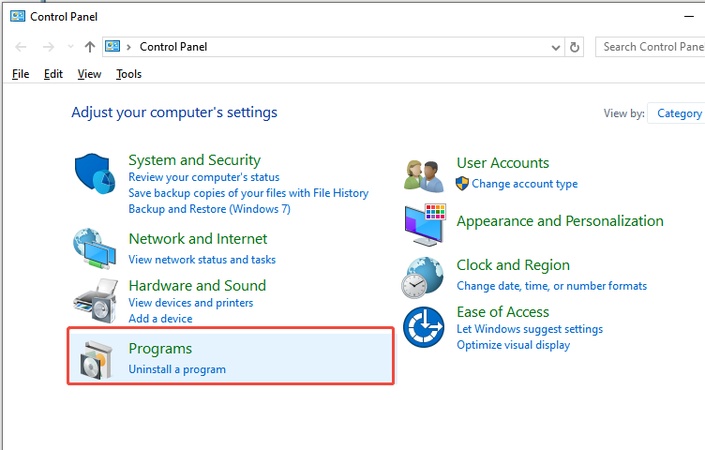
Task: Go back with the left arrow button
Action: click(21, 47)
